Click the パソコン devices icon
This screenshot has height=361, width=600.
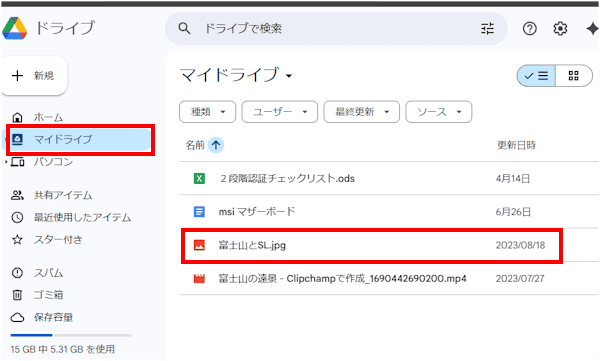click(18, 162)
